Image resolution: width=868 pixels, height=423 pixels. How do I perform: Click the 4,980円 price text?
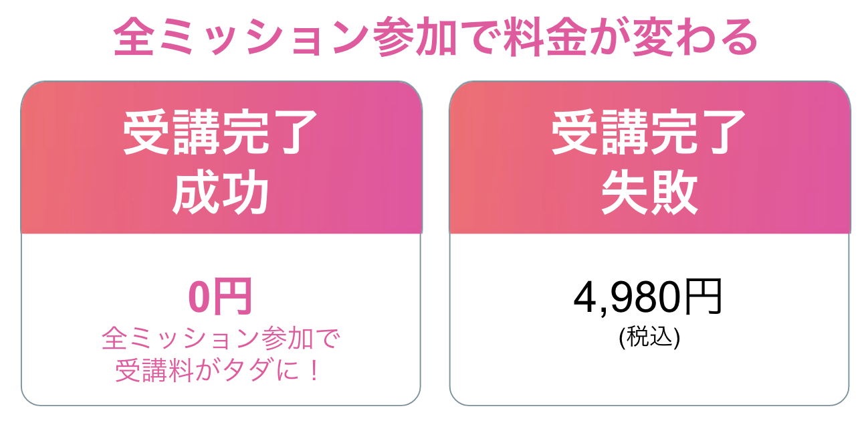649,297
